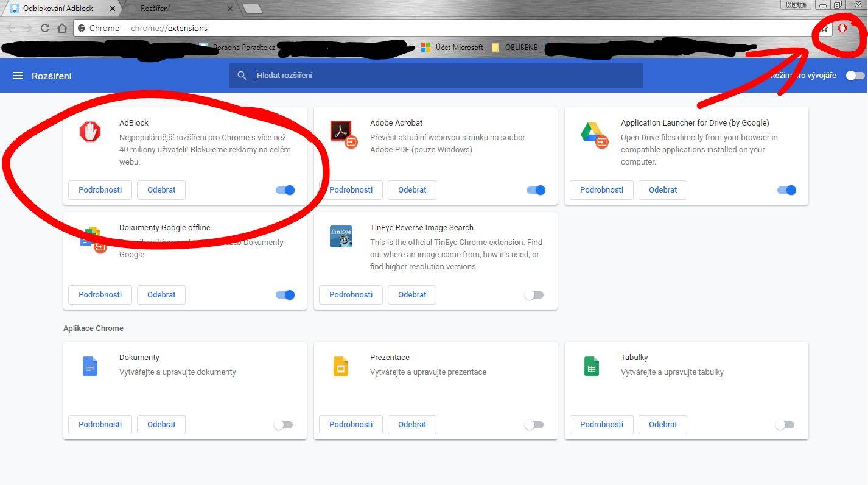Open a new tab

(x=252, y=9)
